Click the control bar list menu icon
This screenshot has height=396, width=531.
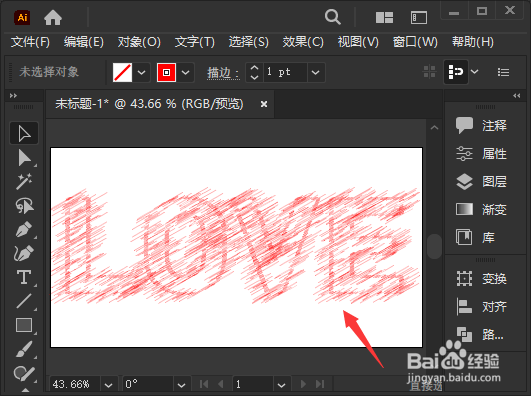pyautogui.click(x=503, y=72)
